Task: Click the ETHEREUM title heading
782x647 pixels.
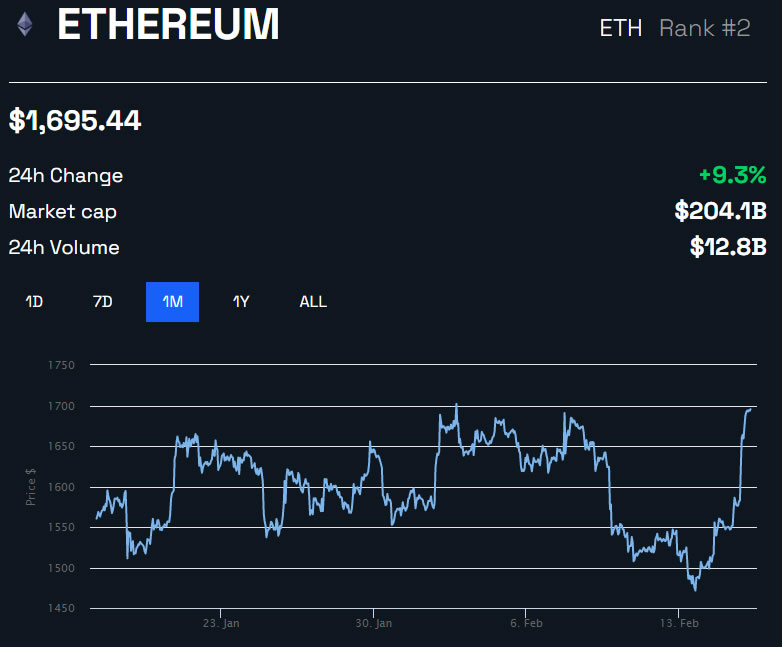Action: click(x=168, y=25)
